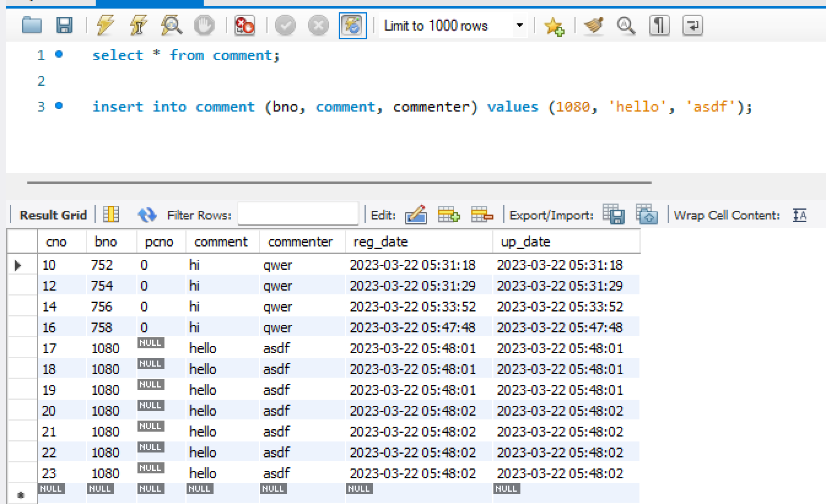This screenshot has height=504, width=826.
Task: Toggle auto-commit mode
Action: (353, 25)
